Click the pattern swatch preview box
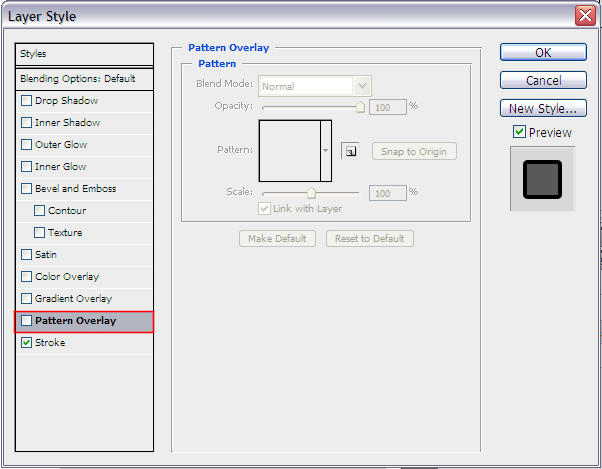Screen dimensions: 602x469 click(290, 150)
